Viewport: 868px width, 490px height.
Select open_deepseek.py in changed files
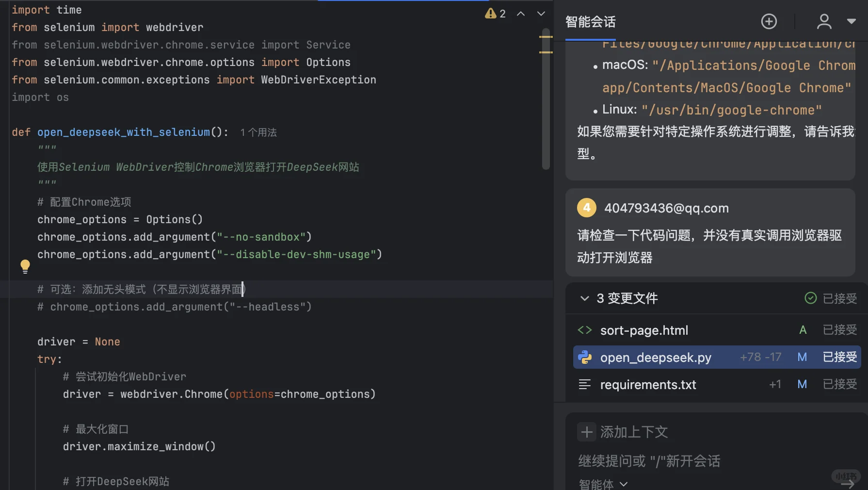[656, 358]
